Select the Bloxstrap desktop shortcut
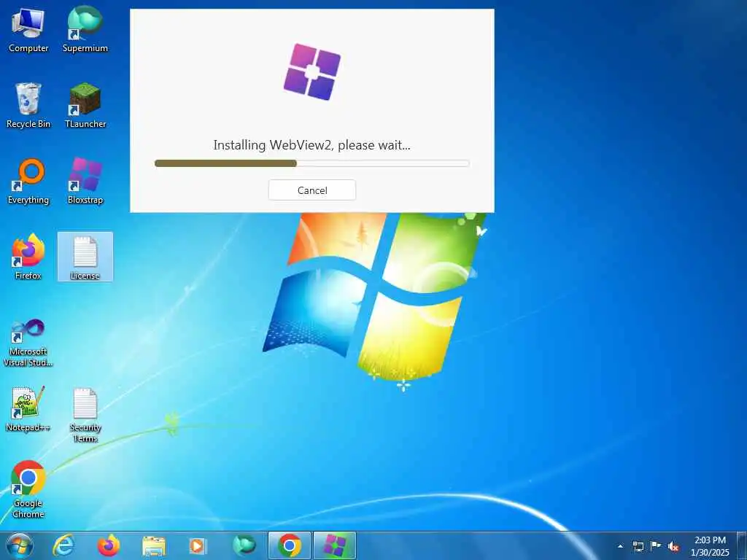 point(85,182)
